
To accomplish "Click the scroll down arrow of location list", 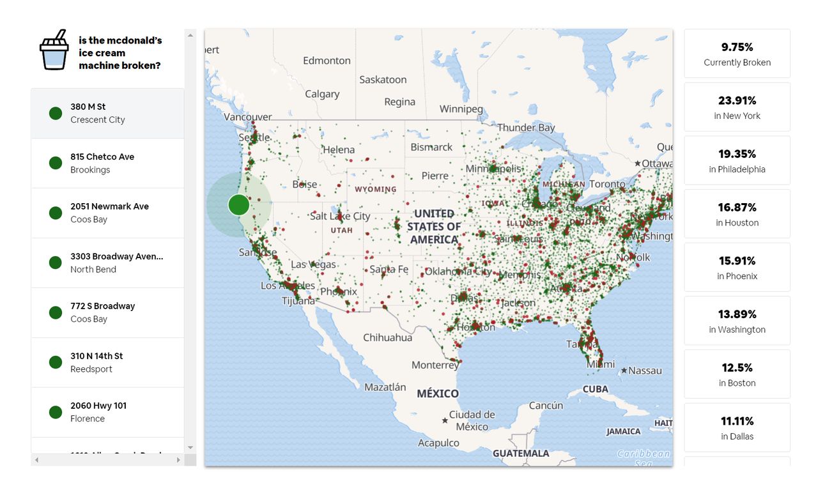I will 190,448.
